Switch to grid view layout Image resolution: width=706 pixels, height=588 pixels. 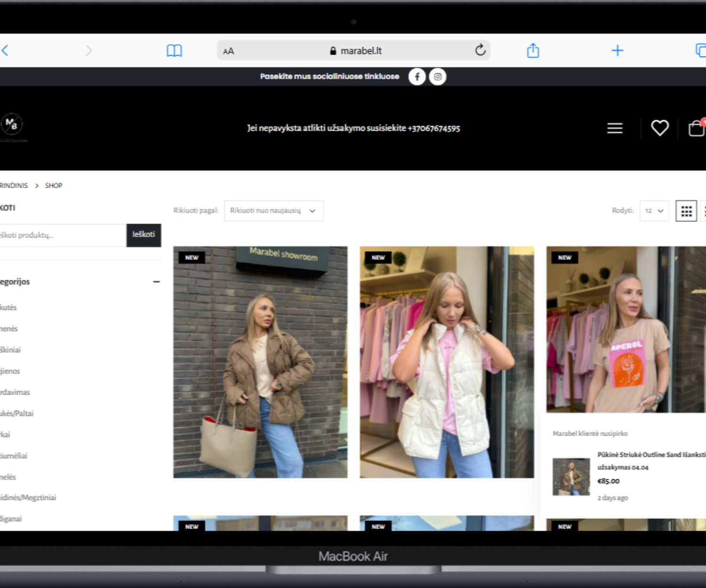pyautogui.click(x=686, y=211)
